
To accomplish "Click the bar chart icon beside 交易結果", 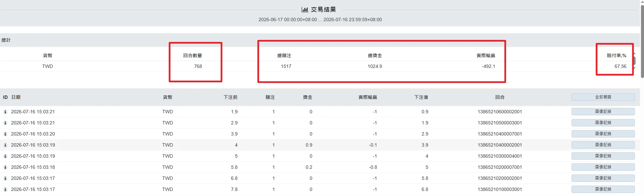I will coord(305,9).
